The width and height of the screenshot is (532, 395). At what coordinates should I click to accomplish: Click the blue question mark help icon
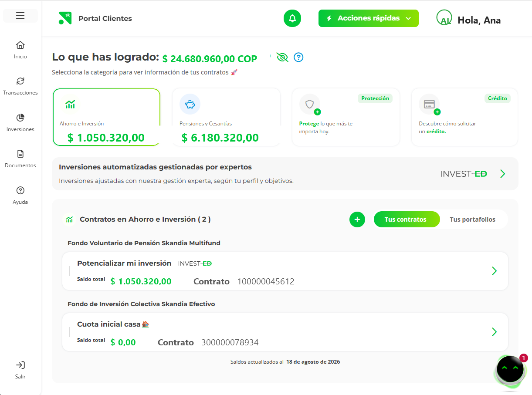point(298,57)
